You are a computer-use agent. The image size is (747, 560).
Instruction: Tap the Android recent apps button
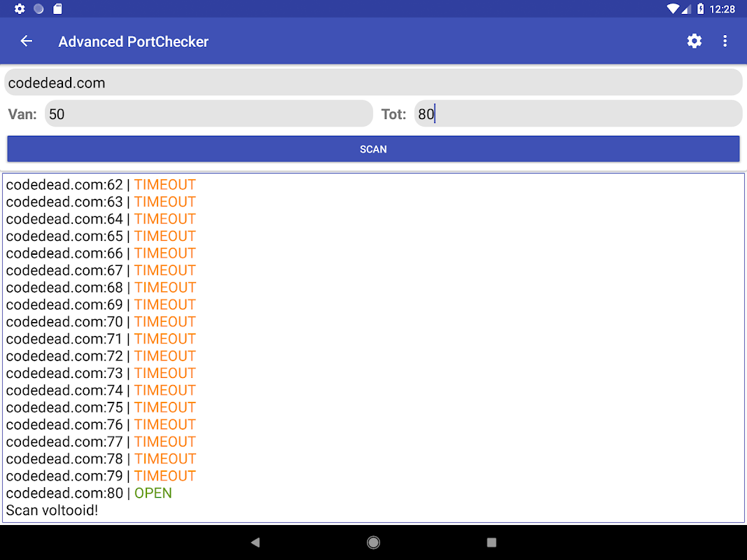coord(491,542)
